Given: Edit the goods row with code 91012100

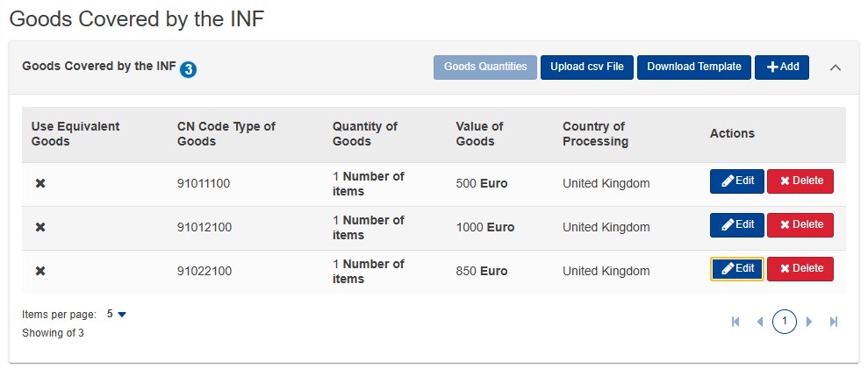Looking at the screenshot, I should click(x=737, y=225).
